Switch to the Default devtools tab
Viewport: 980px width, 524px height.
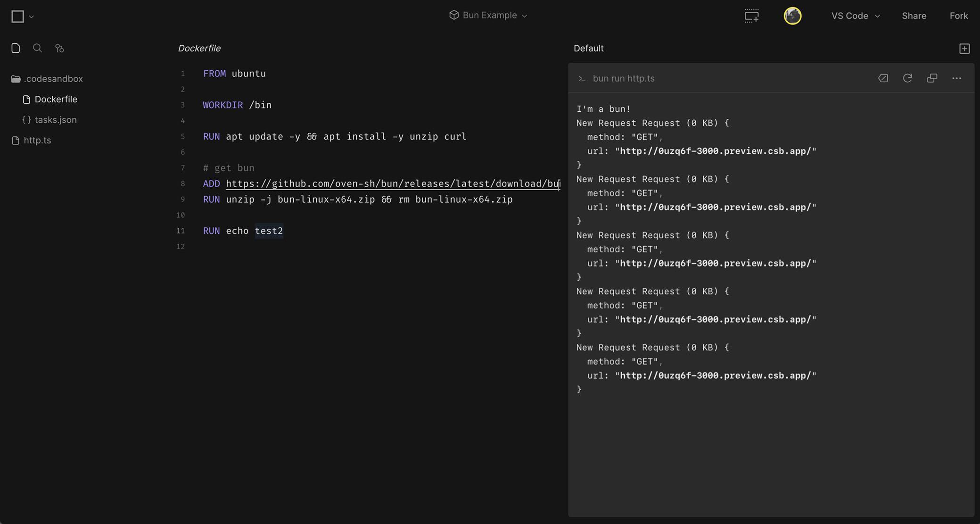tap(588, 48)
